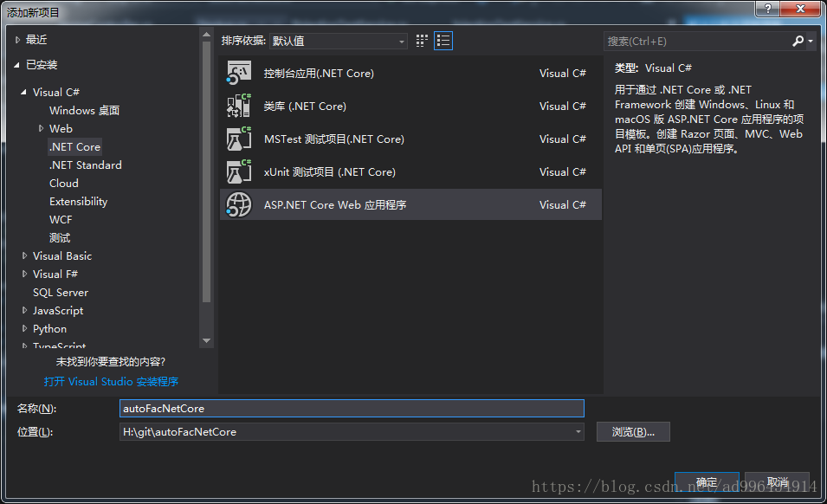This screenshot has width=827, height=504.
Task: Select 类库 (.NET Core) template name
Action: pos(305,106)
